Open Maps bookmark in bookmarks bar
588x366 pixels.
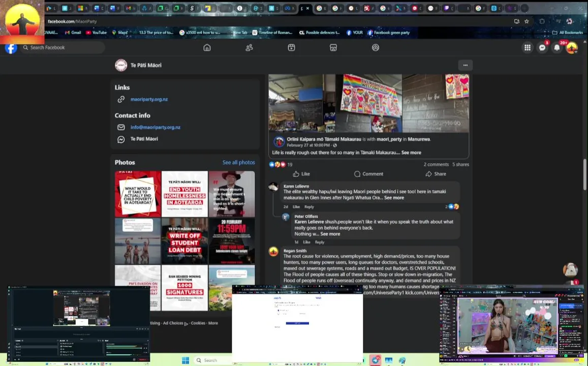click(119, 33)
